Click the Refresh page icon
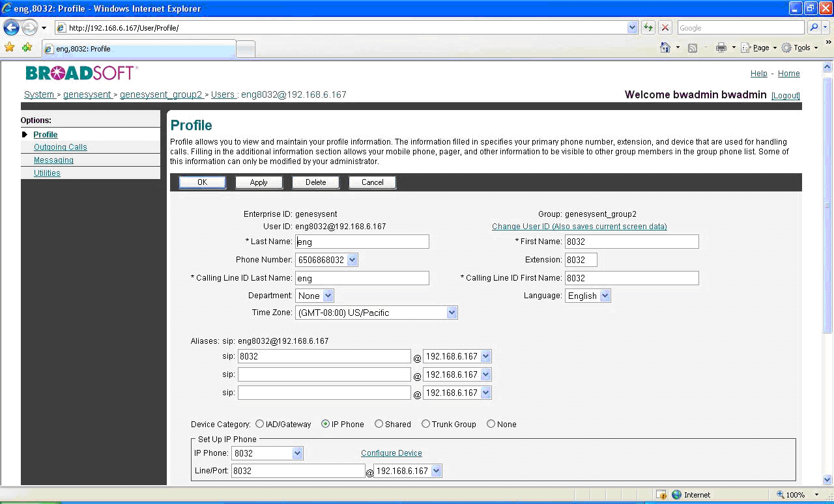 648,27
